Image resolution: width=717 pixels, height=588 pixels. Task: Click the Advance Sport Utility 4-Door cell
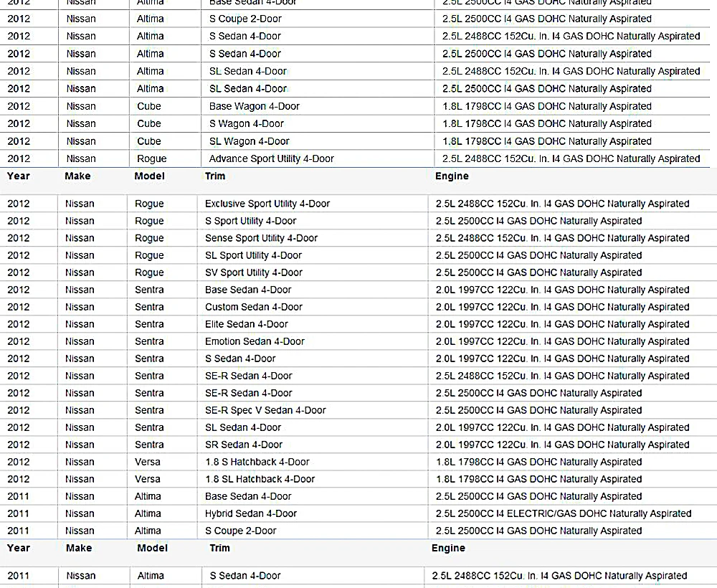coord(318,158)
